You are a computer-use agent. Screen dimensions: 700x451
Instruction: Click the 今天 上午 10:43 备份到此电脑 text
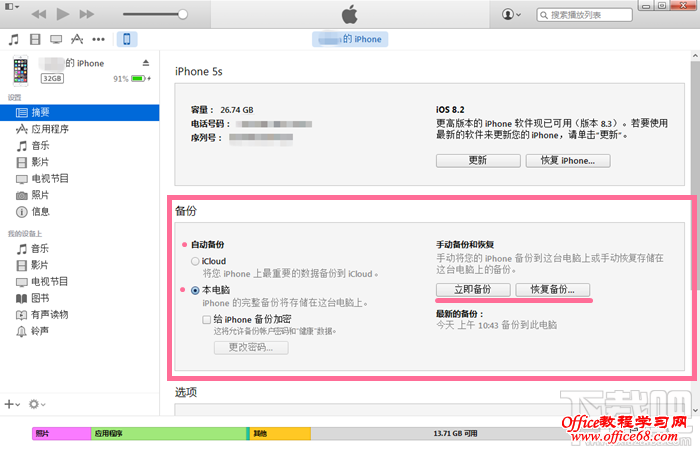pyautogui.click(x=496, y=325)
